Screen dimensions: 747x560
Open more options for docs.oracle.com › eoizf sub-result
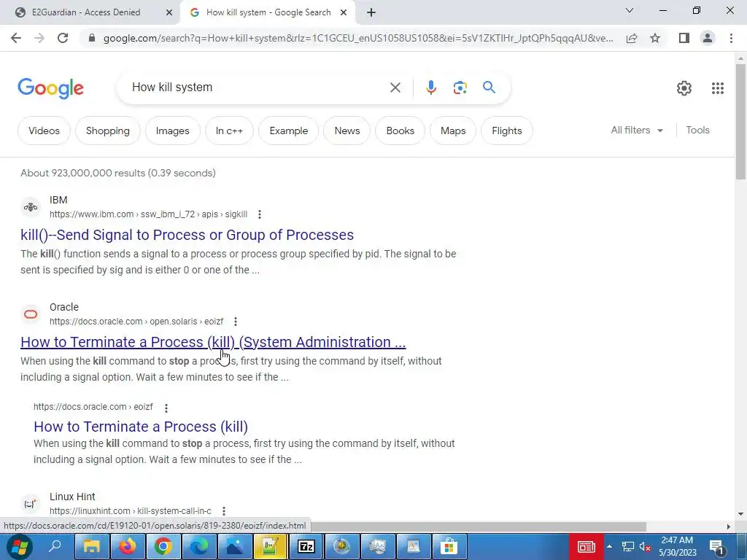tap(166, 408)
